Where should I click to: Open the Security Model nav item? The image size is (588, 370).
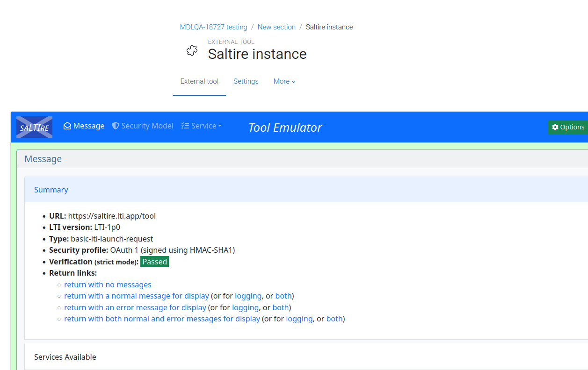pos(143,126)
